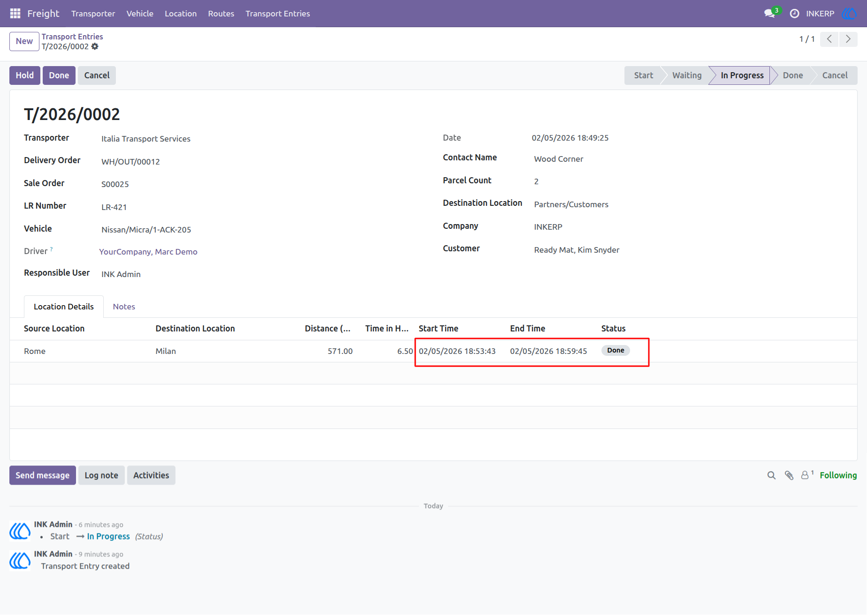Screen dimensions: 867x616
Task: Click the INKERP company name in navbar
Action: tap(820, 14)
